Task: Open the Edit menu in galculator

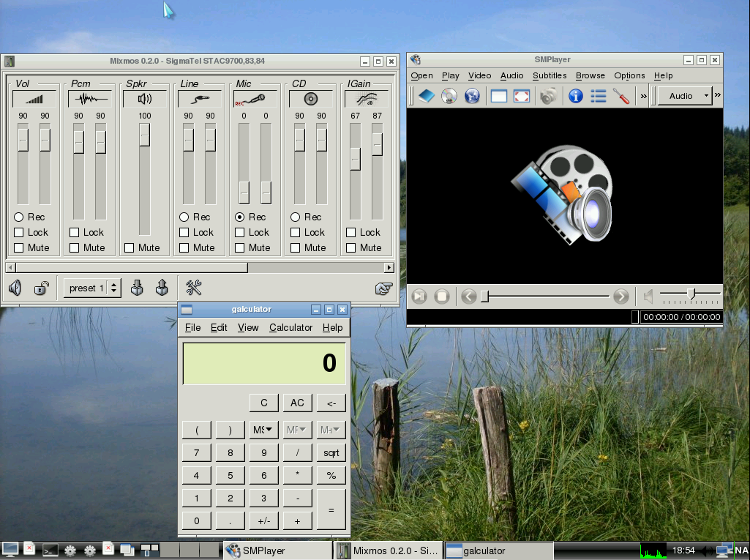Action: [x=219, y=327]
